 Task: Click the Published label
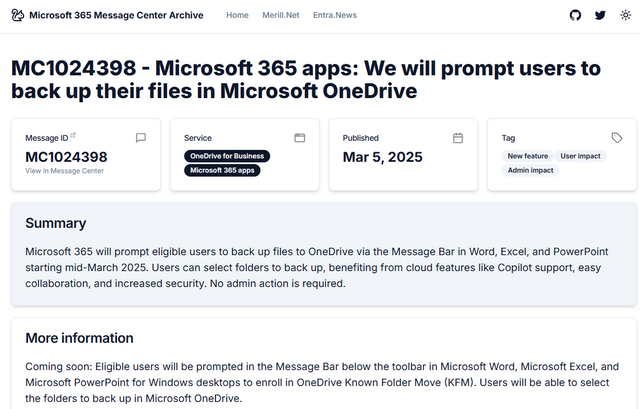360,138
